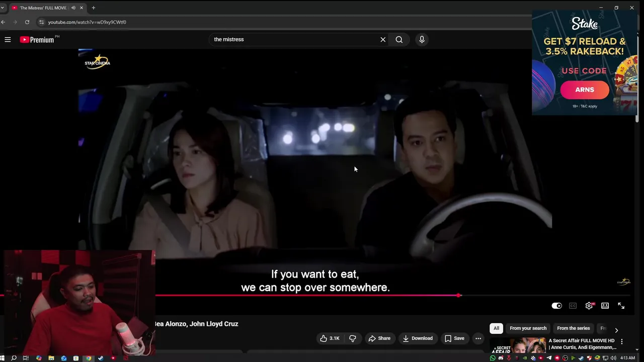Open Windows taskbar search

pyautogui.click(x=14, y=358)
